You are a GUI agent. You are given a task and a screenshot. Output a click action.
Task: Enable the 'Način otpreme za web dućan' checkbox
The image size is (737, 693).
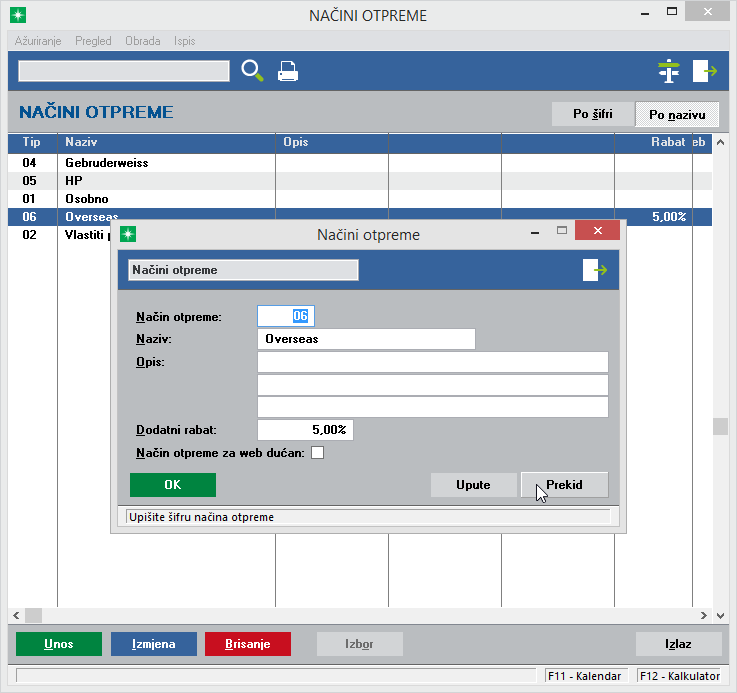click(x=318, y=453)
